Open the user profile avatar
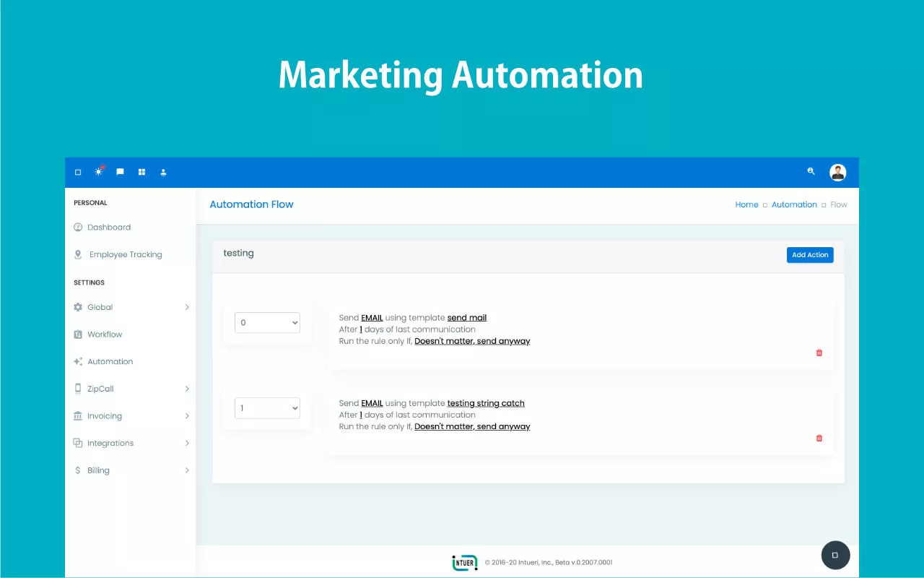This screenshot has width=924, height=578. click(x=837, y=172)
